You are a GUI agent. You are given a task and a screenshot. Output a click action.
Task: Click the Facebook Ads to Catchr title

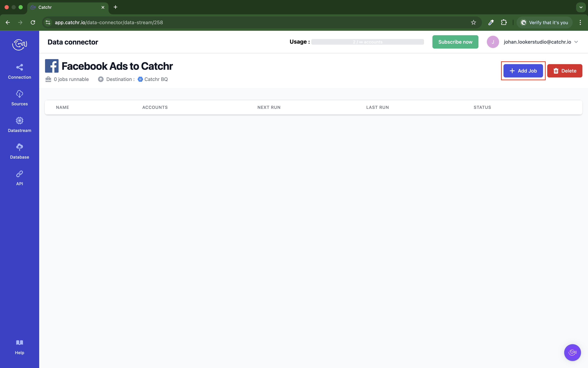pyautogui.click(x=117, y=66)
